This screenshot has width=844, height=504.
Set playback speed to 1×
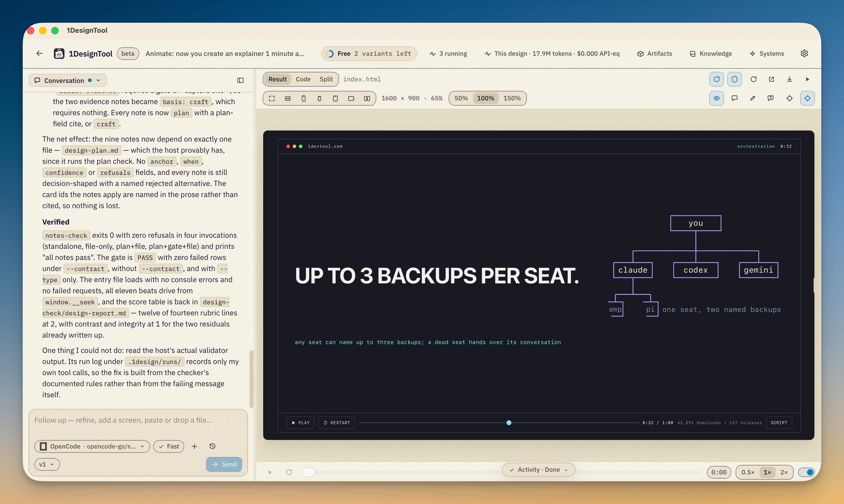[x=767, y=472]
